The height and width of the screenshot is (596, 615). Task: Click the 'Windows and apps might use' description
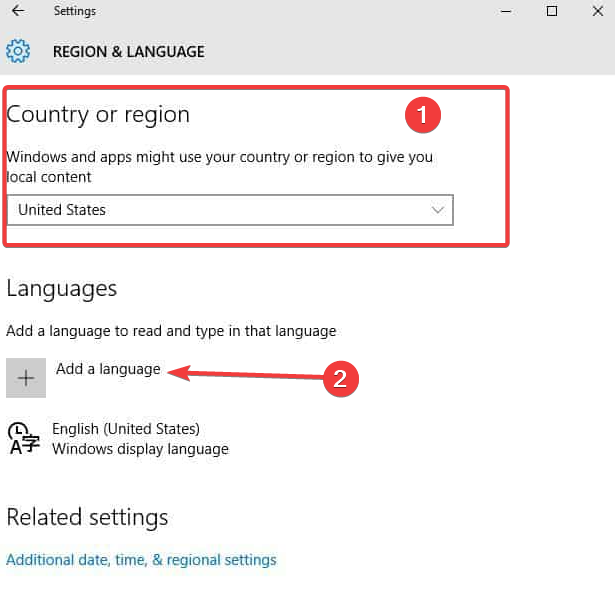click(219, 167)
